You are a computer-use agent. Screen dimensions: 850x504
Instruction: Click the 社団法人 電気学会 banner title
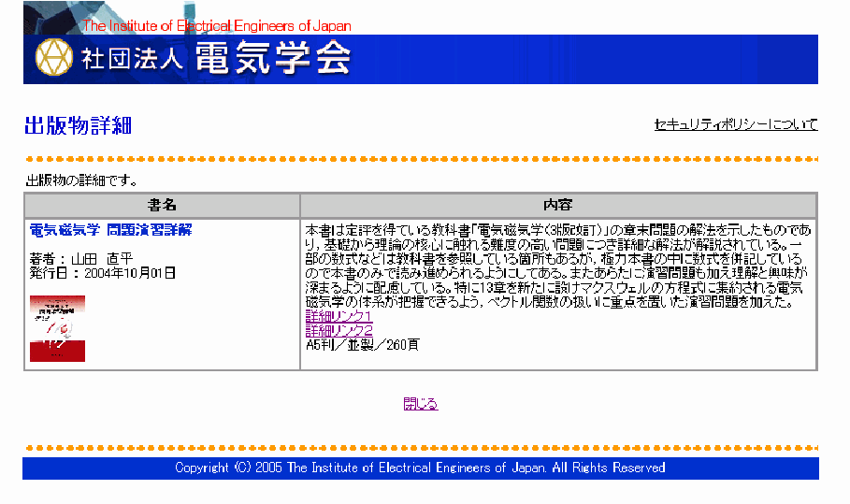click(x=216, y=59)
